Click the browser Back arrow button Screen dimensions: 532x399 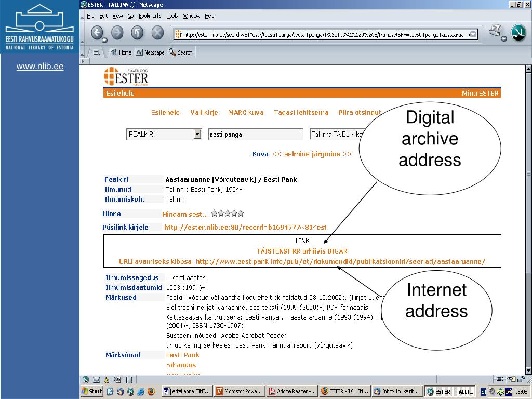click(x=97, y=33)
